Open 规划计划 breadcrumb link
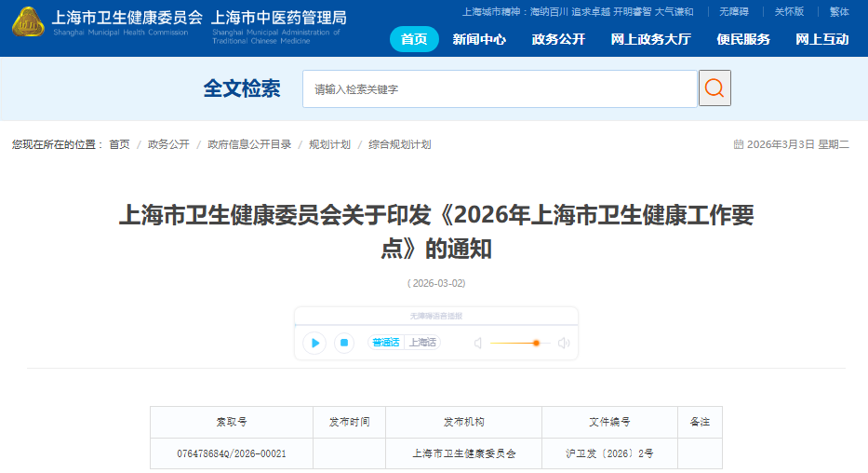 [330, 144]
